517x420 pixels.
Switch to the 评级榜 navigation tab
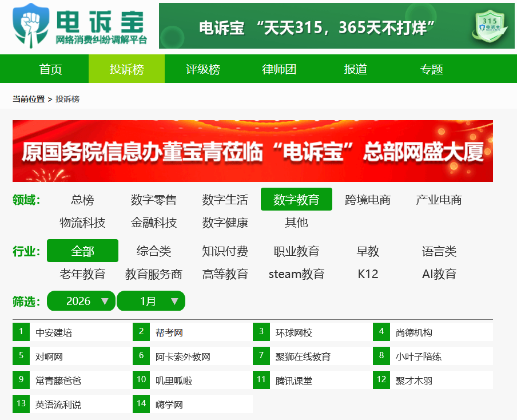coord(202,69)
